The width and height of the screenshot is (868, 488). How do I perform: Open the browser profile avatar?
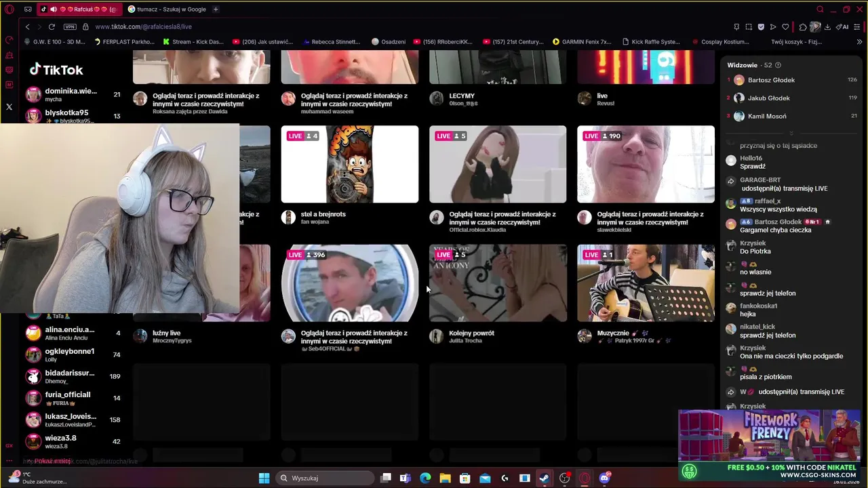(x=815, y=26)
